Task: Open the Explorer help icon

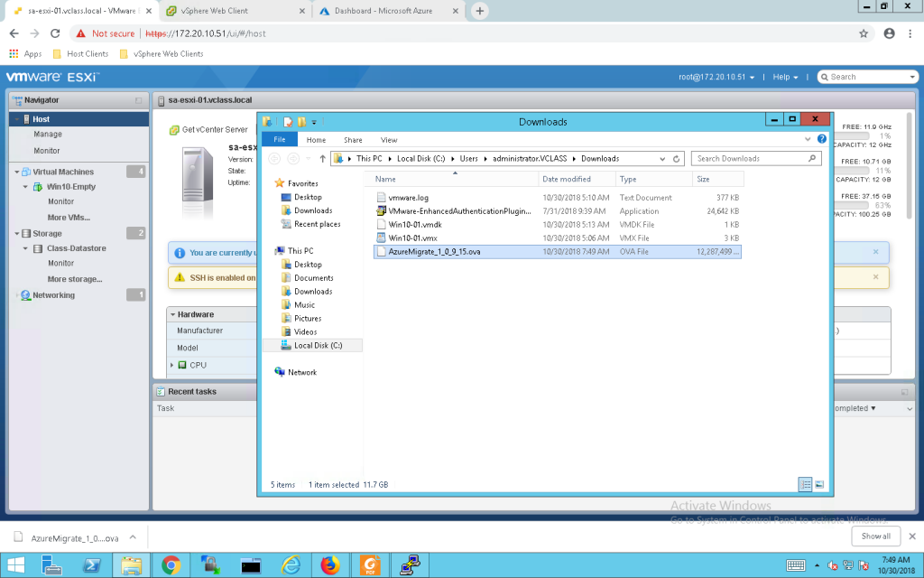Action: tap(821, 139)
